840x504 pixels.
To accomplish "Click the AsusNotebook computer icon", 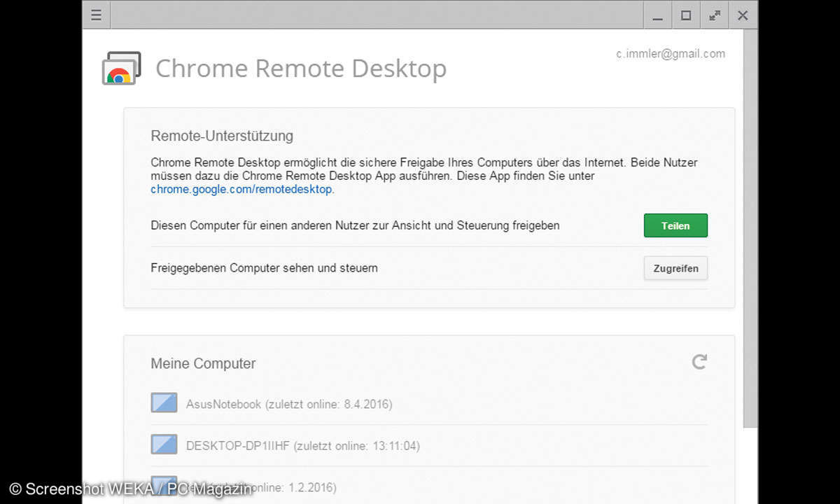I will 164,403.
